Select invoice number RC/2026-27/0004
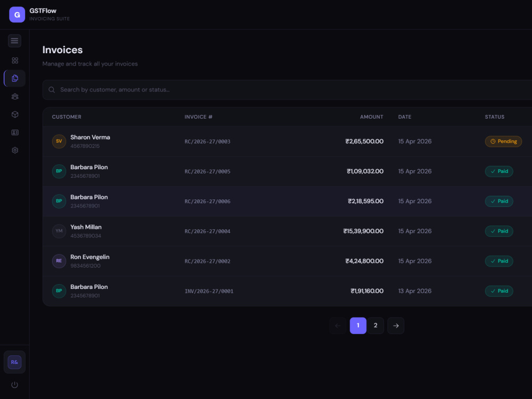 (x=207, y=231)
